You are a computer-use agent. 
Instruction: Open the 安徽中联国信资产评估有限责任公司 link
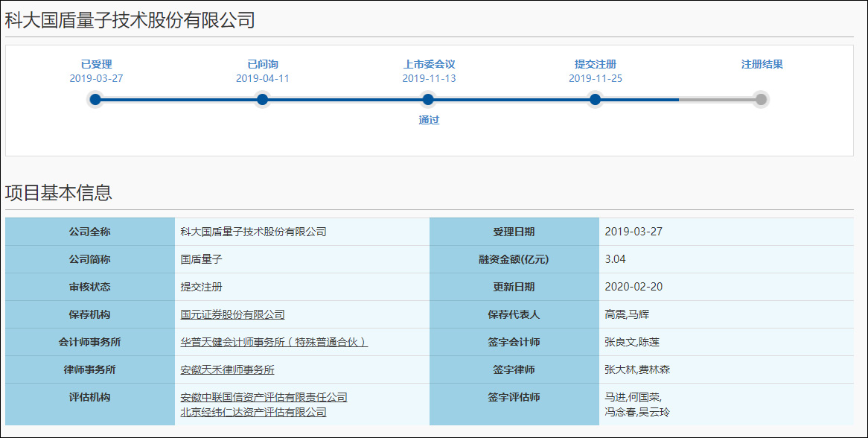264,398
